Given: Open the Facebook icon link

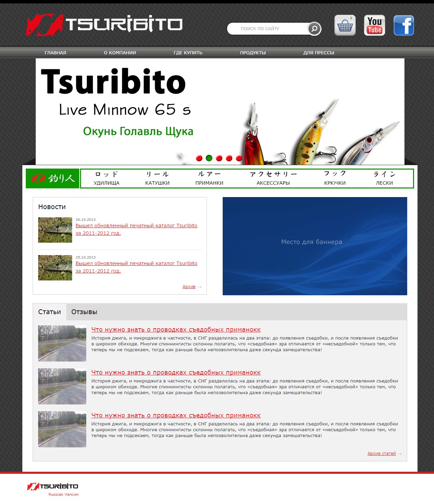Looking at the screenshot, I should click(404, 25).
